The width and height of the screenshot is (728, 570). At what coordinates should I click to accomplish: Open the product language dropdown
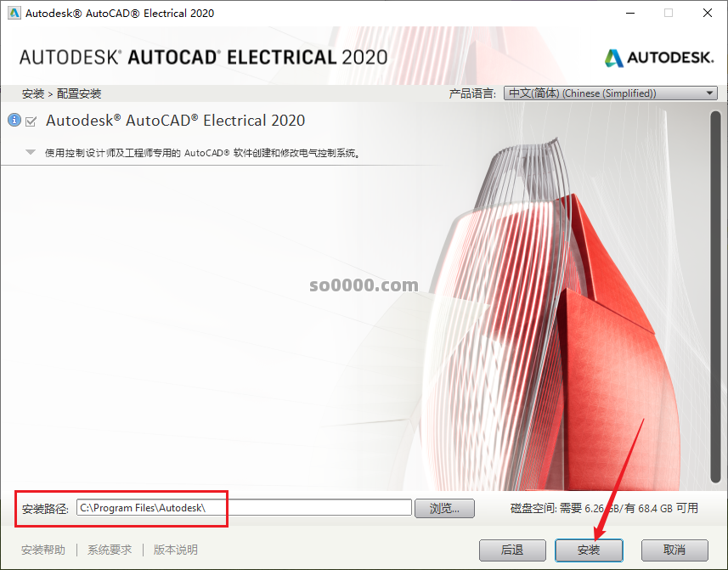tap(610, 93)
